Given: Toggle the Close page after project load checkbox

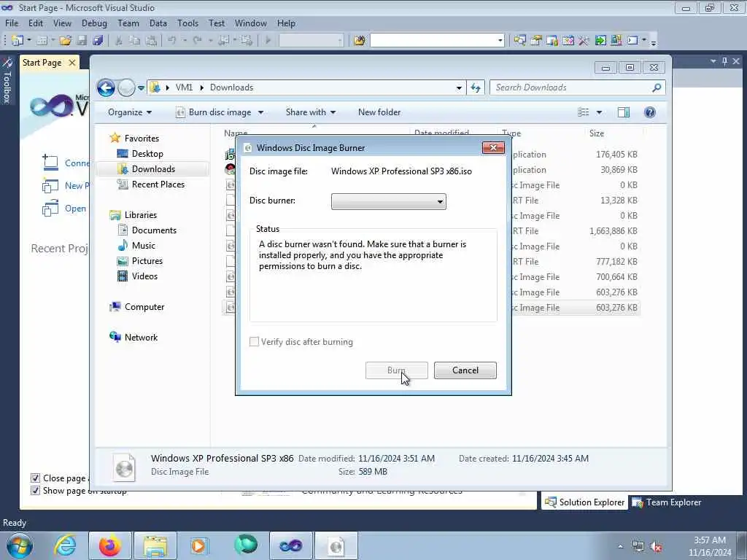Looking at the screenshot, I should (35, 478).
